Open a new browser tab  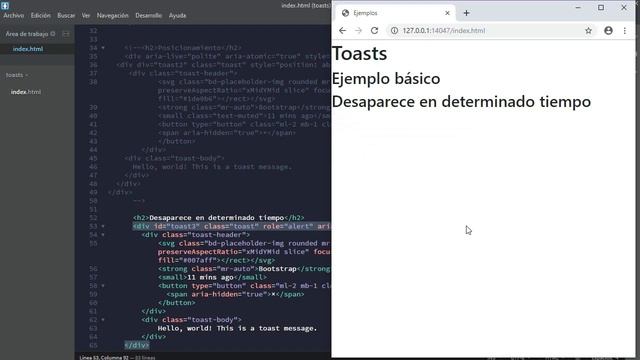tap(466, 13)
